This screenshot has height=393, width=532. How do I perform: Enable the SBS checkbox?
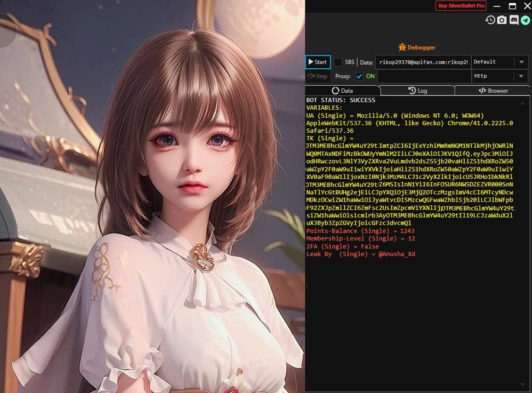coord(338,62)
